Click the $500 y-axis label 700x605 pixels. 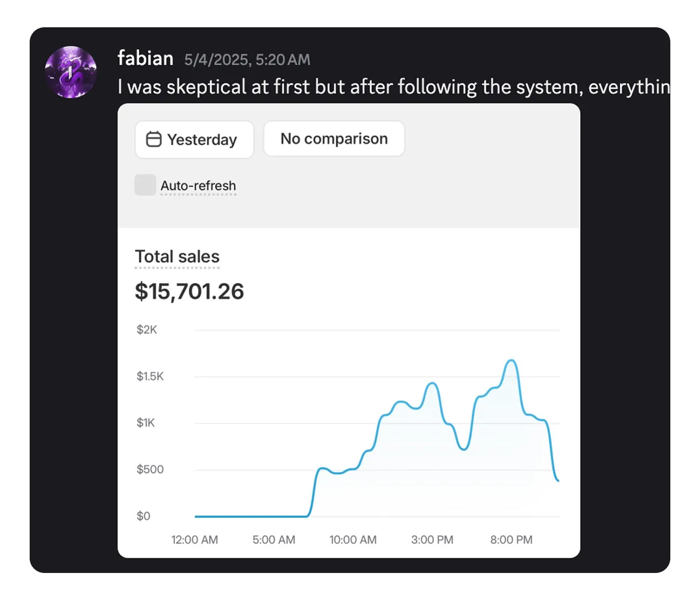tap(150, 469)
